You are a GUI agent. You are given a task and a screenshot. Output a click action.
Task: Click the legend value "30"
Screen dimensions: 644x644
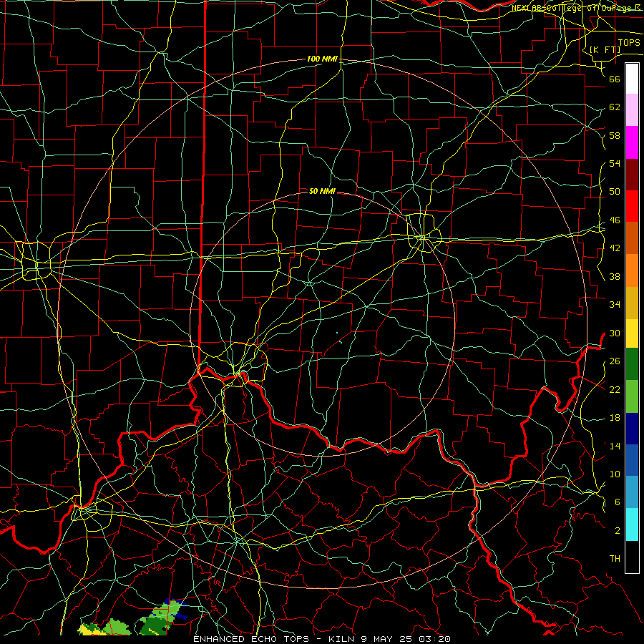pyautogui.click(x=615, y=333)
